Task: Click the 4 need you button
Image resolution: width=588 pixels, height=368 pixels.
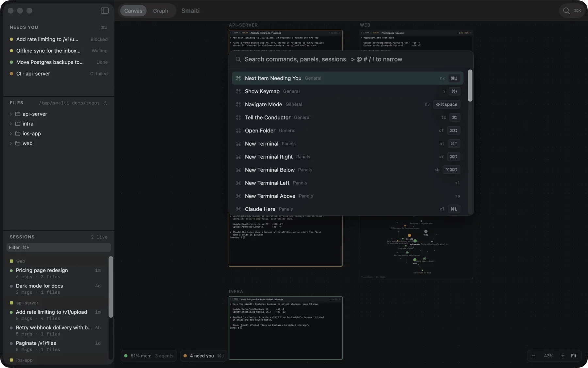Action: [204, 356]
